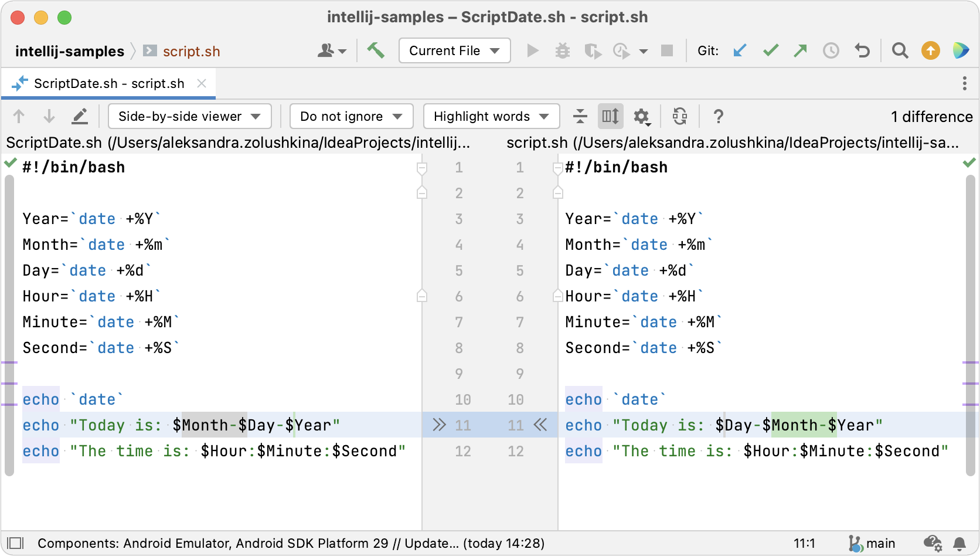
Task: Run with coverage icon
Action: coord(593,51)
